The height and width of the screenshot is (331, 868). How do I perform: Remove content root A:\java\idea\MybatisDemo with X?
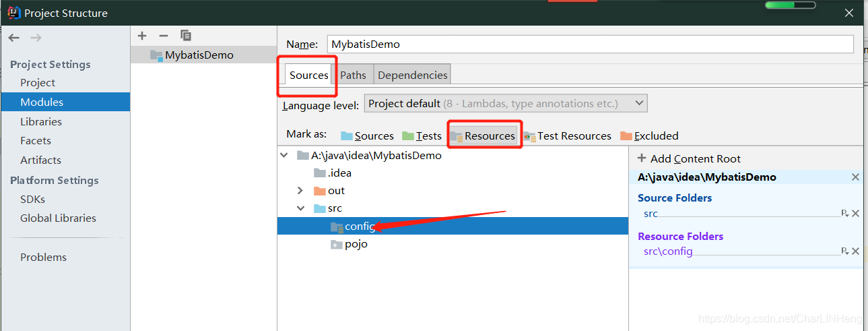coord(855,177)
